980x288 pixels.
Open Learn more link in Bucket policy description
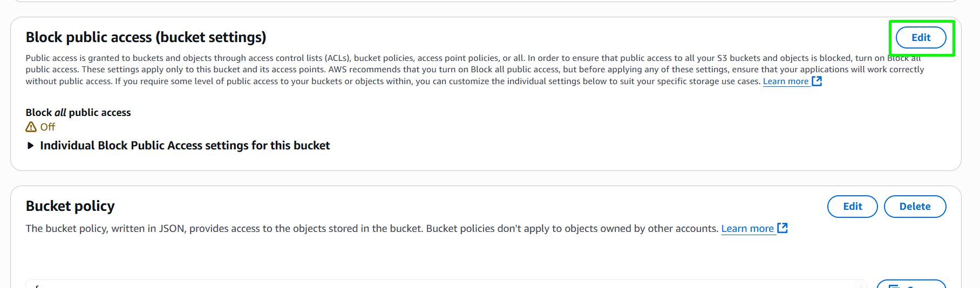[747, 229]
